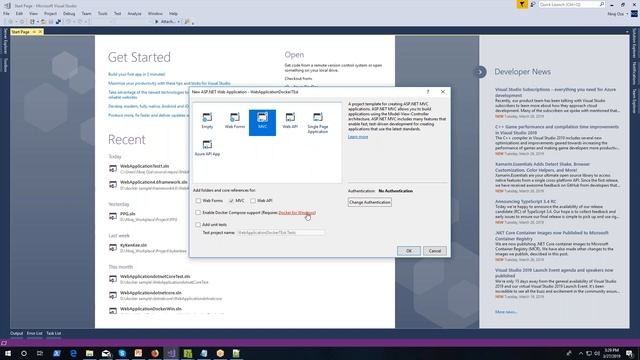Screen dimensions: 640x360
Task: Toggle the MVC references checkbox
Action: 231,200
